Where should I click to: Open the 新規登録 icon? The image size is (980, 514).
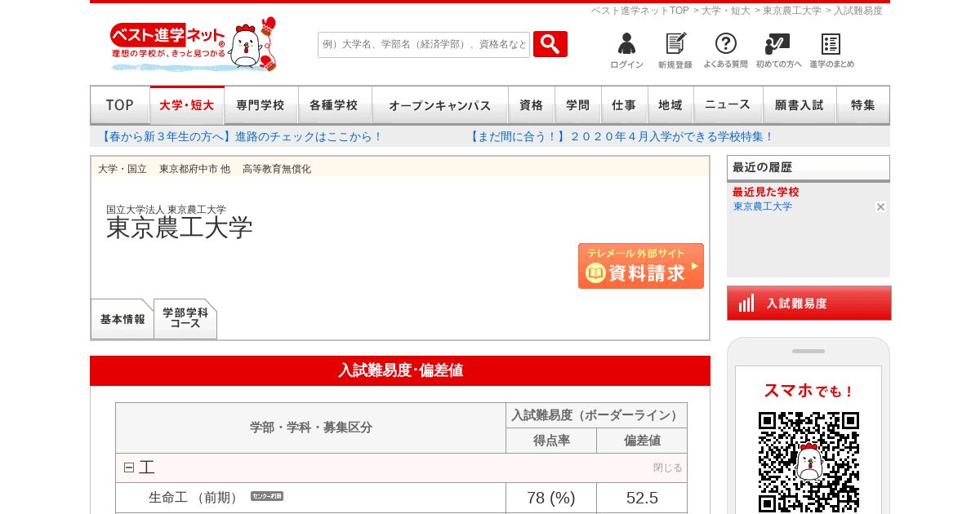(675, 51)
